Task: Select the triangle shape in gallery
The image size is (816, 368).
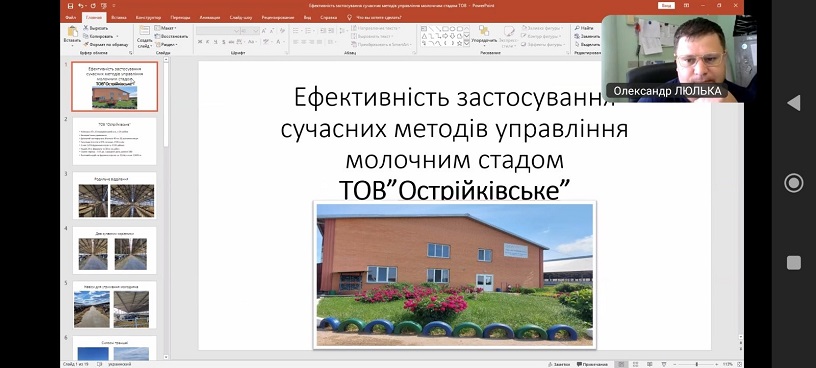Action: pos(424,36)
